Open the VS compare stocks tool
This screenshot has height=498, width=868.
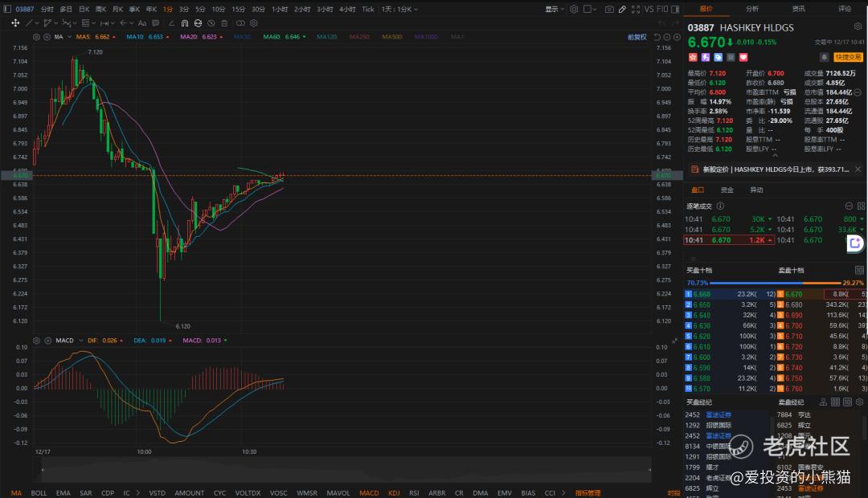pyautogui.click(x=649, y=9)
